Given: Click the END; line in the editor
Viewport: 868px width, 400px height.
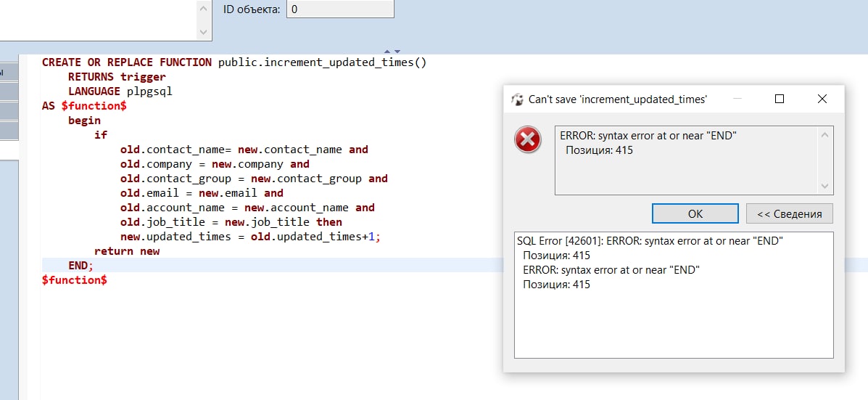Looking at the screenshot, I should 80,266.
